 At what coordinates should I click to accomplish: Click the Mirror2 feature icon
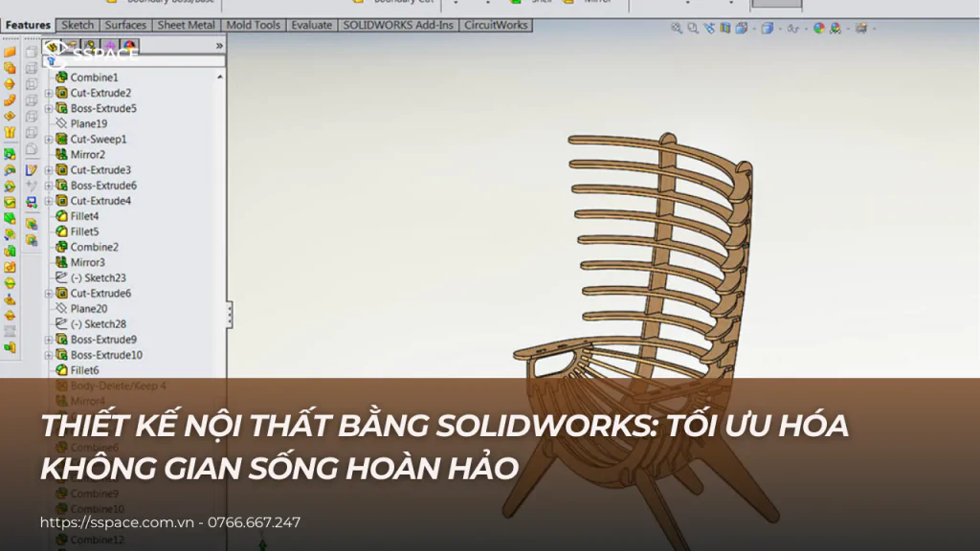tap(61, 154)
